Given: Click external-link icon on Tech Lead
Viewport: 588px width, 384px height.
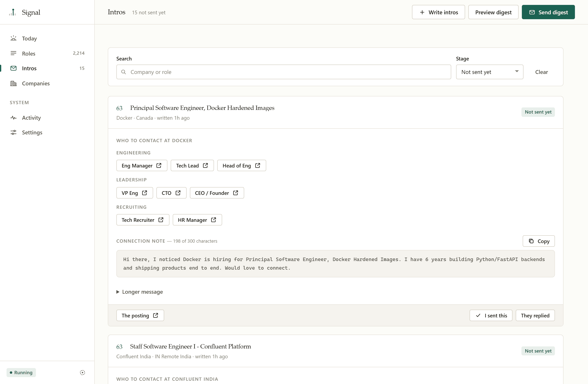Looking at the screenshot, I should point(205,165).
